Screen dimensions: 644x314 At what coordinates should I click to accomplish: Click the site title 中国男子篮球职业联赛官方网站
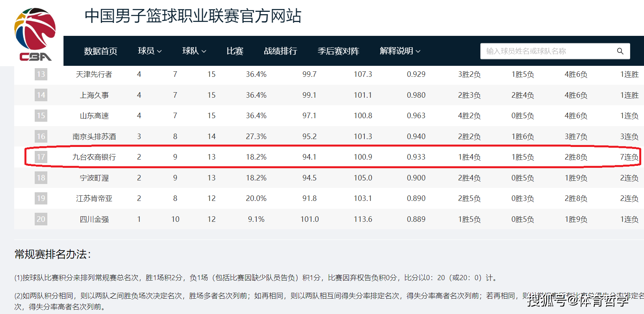click(193, 16)
